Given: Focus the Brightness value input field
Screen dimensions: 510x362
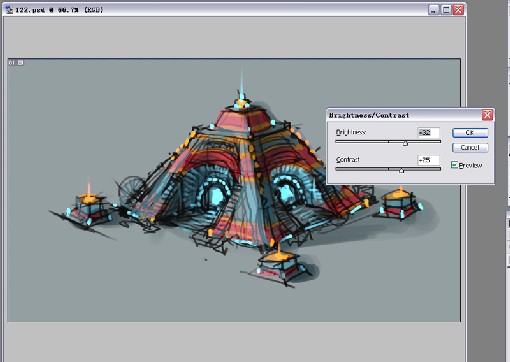Looking at the screenshot, I should (x=428, y=132).
